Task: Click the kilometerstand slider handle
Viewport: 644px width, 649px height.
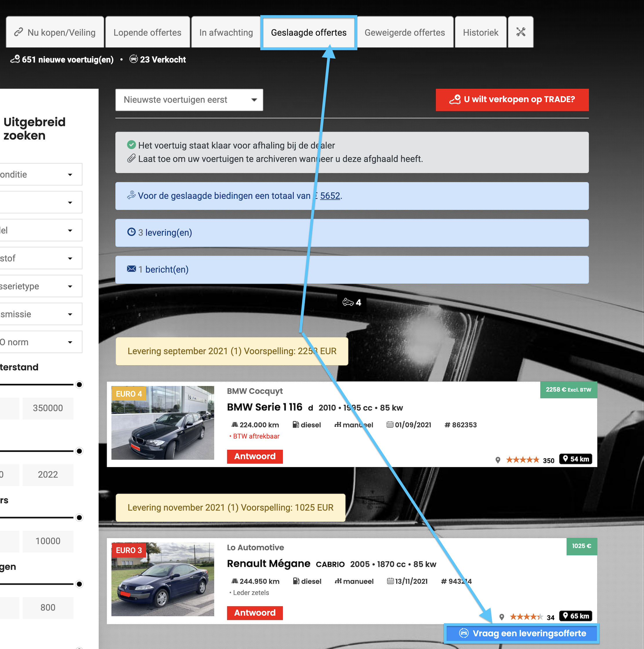Action: pyautogui.click(x=79, y=384)
